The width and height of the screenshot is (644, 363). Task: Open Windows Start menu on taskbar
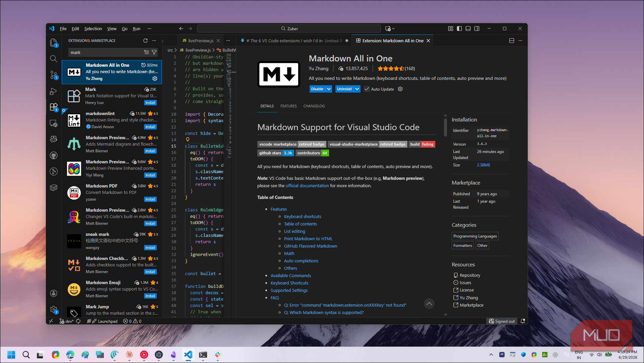(11, 355)
